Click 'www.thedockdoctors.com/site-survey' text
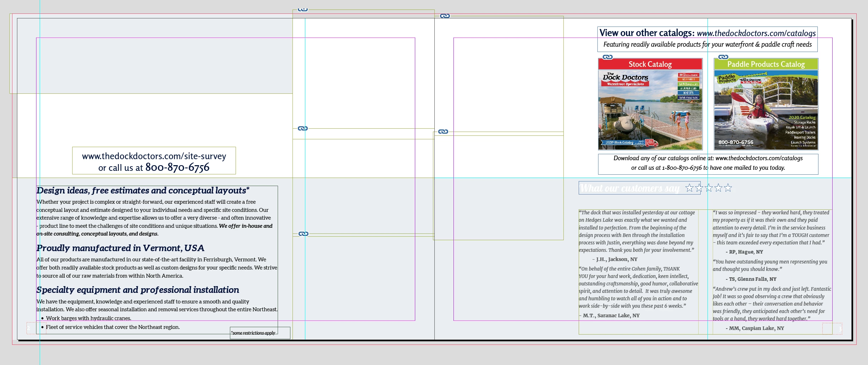Screen dimensions: 868x365 pos(154,156)
